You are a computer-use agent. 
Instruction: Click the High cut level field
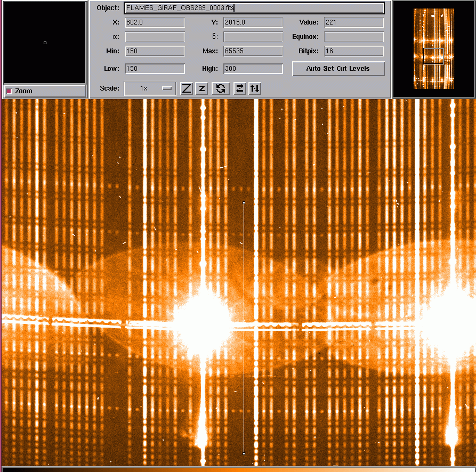click(x=253, y=69)
